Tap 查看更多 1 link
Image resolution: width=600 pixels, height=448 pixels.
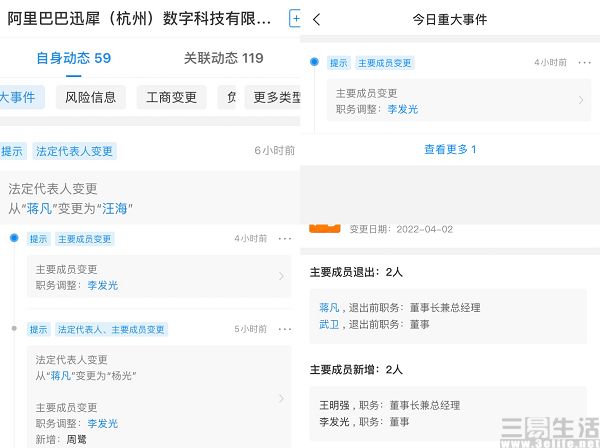pos(450,149)
